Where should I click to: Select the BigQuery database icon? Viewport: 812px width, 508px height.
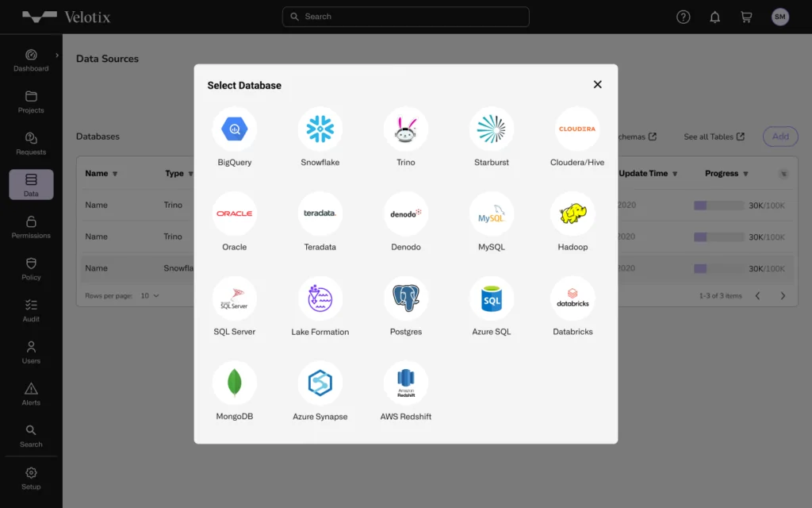point(234,129)
